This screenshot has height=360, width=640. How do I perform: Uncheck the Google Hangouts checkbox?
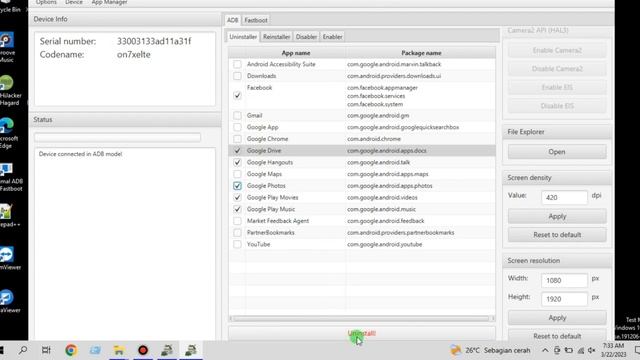click(237, 162)
